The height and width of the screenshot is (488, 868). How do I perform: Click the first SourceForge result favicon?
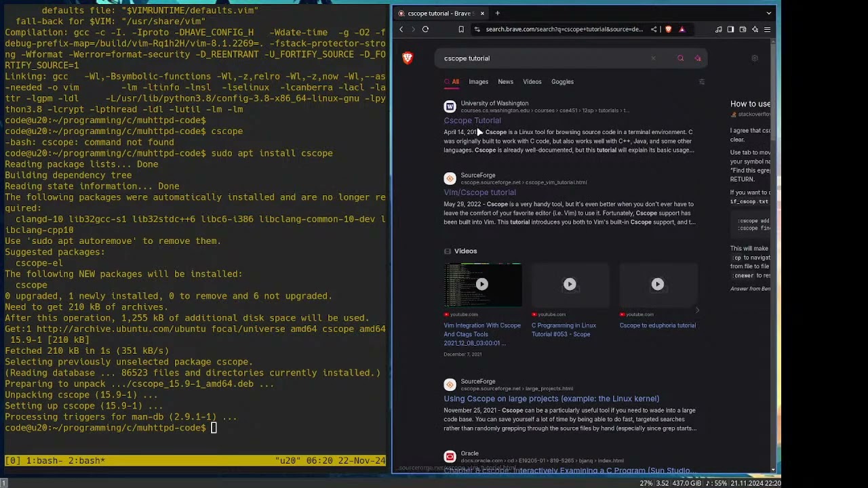450,178
